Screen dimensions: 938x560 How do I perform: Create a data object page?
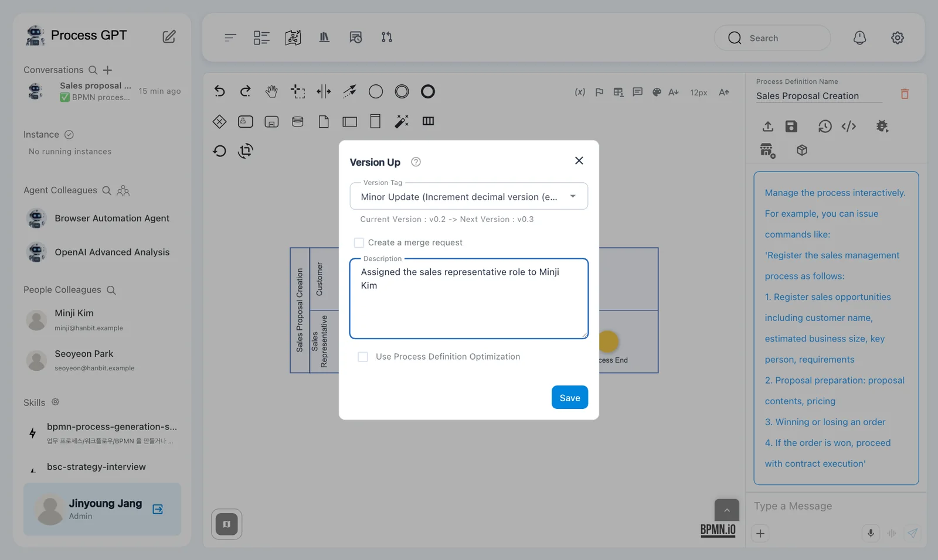(324, 121)
